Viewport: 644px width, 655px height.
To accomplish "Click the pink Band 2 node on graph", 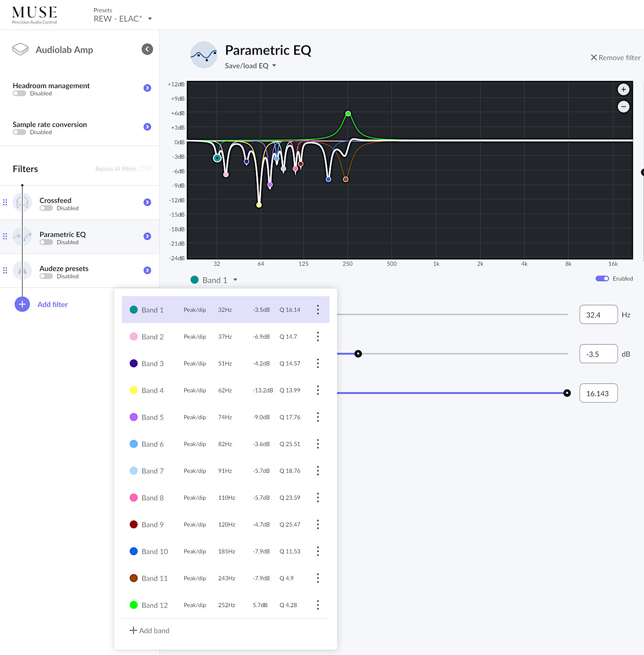I will [x=226, y=174].
